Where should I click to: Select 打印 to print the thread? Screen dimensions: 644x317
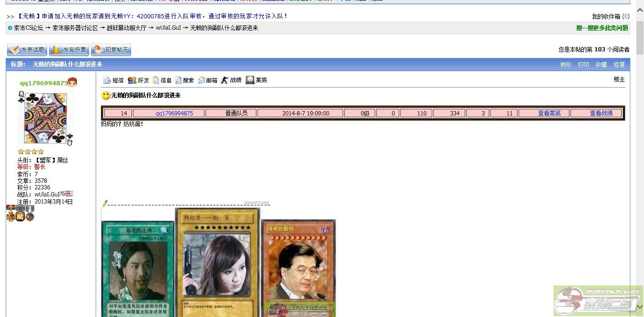(x=584, y=65)
